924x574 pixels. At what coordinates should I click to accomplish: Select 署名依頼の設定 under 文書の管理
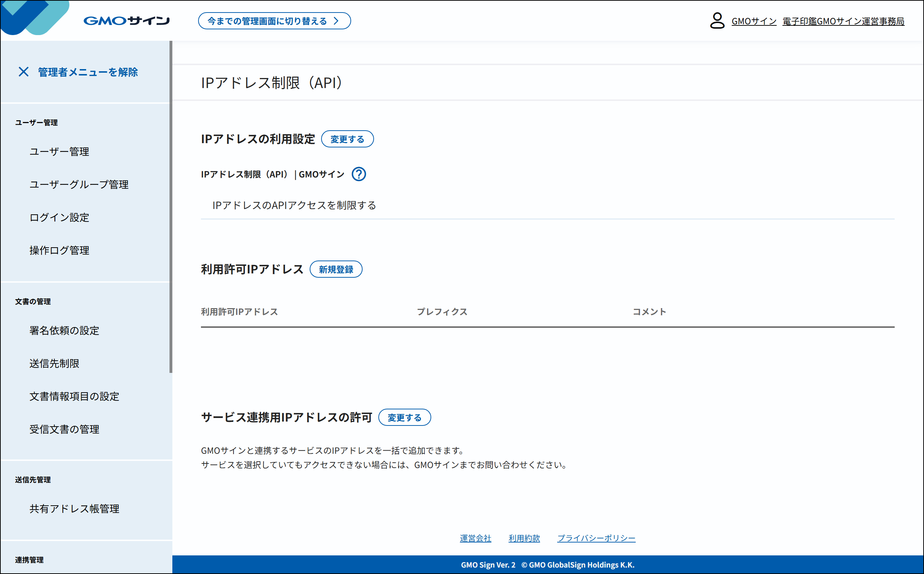coord(64,331)
